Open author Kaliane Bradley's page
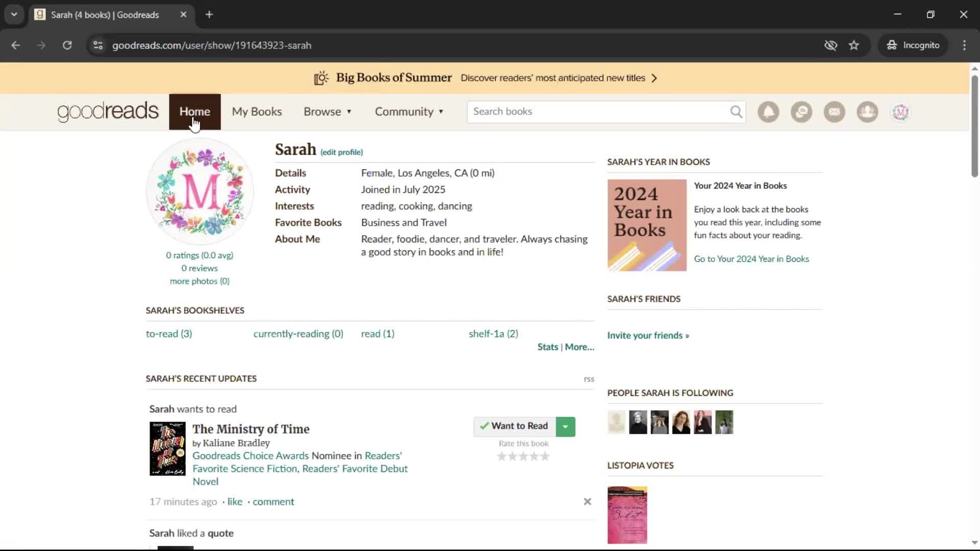This screenshot has width=980, height=551. pos(236,443)
